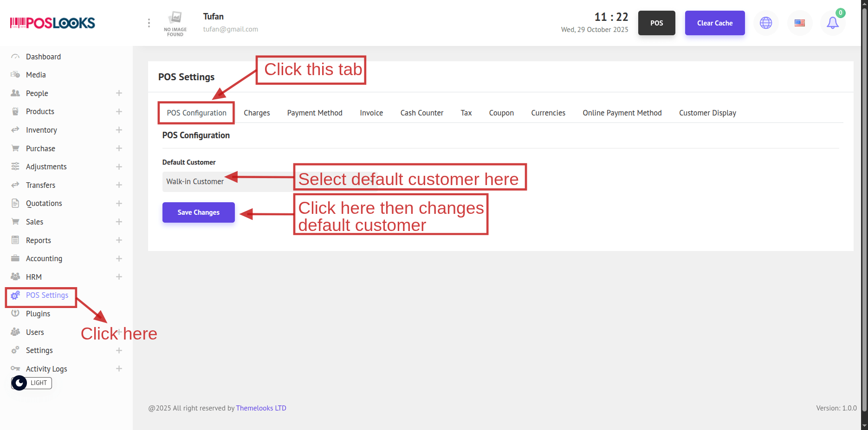Click the Plugins plug icon
Viewport: 868px width, 430px height.
pyautogui.click(x=15, y=314)
